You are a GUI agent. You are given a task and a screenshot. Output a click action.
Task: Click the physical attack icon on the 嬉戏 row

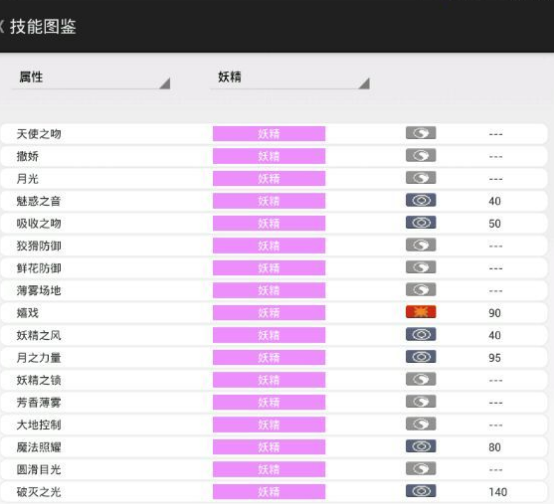click(x=421, y=312)
